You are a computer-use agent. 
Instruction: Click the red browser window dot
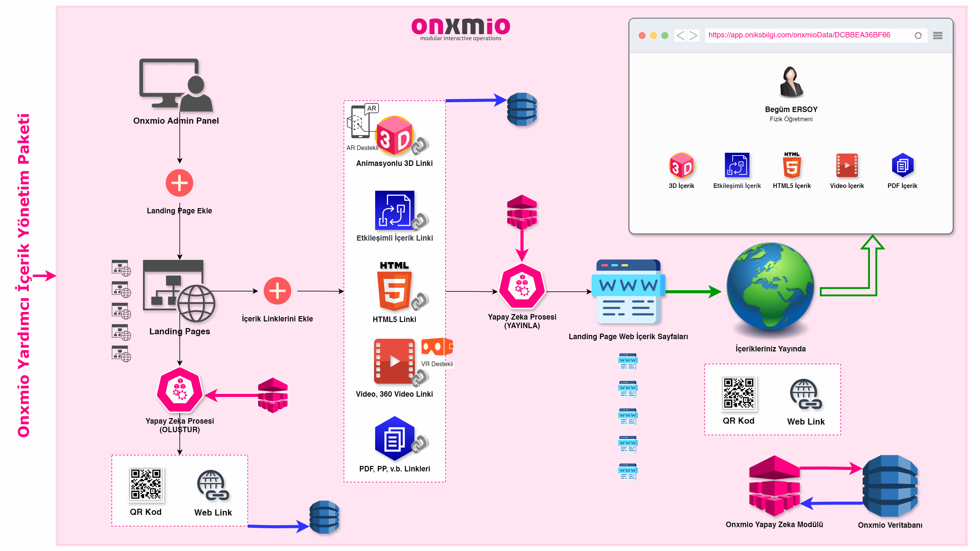pos(642,36)
